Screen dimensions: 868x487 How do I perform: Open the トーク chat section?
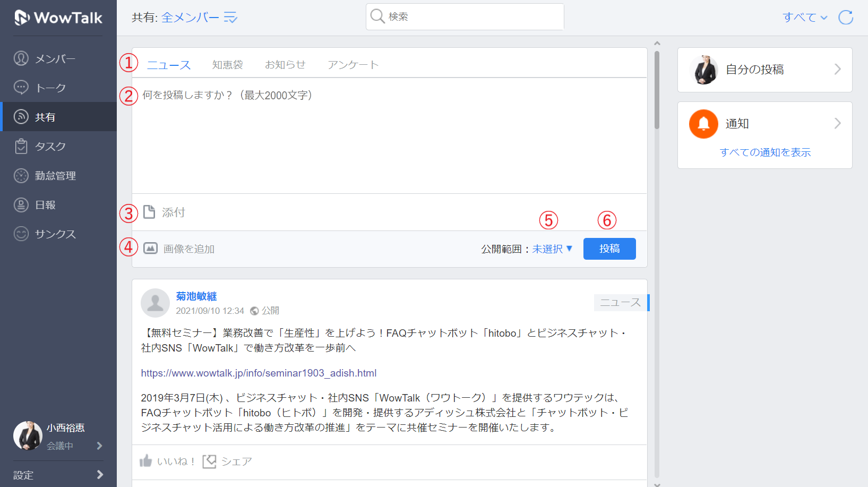(x=58, y=88)
